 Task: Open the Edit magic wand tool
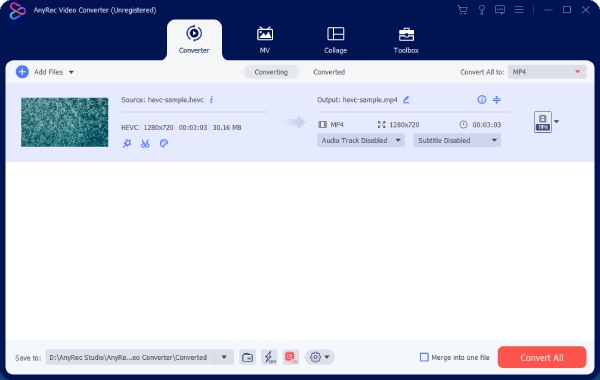(127, 144)
